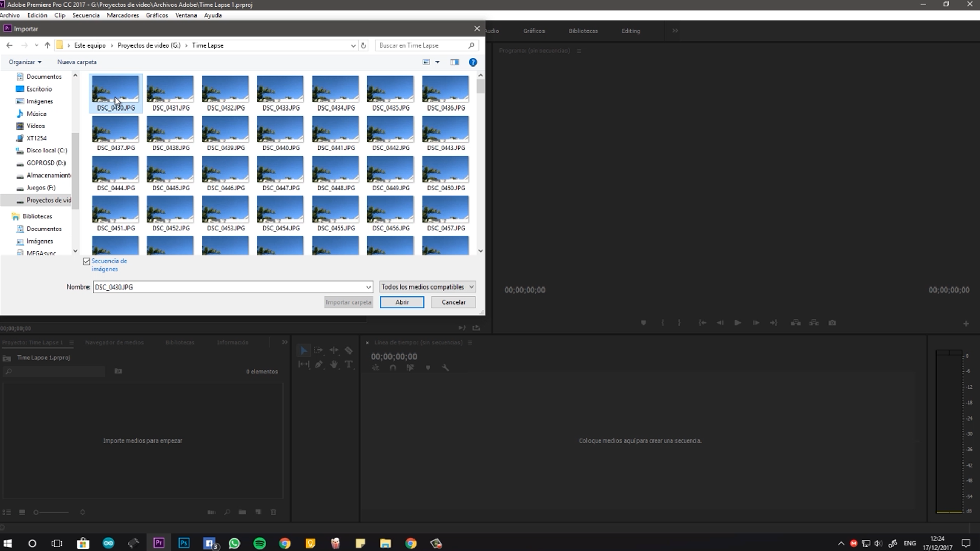
Task: Select the Pen tool
Action: coord(318,364)
